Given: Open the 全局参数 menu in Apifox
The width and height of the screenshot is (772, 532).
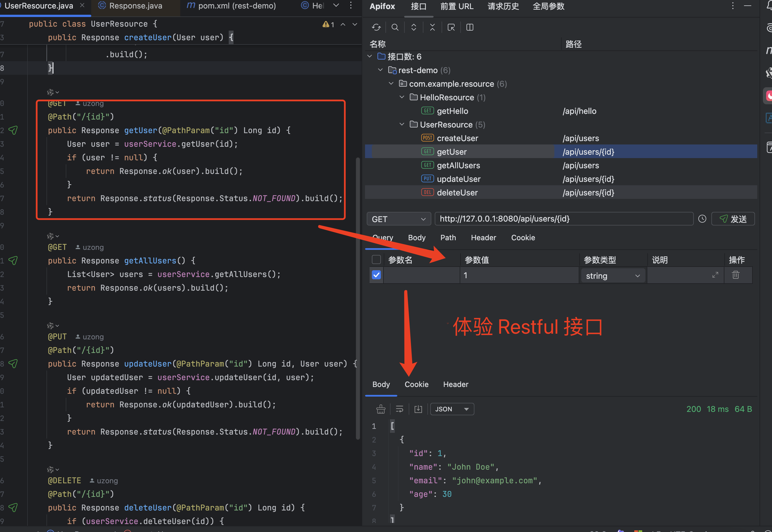Looking at the screenshot, I should 548,6.
